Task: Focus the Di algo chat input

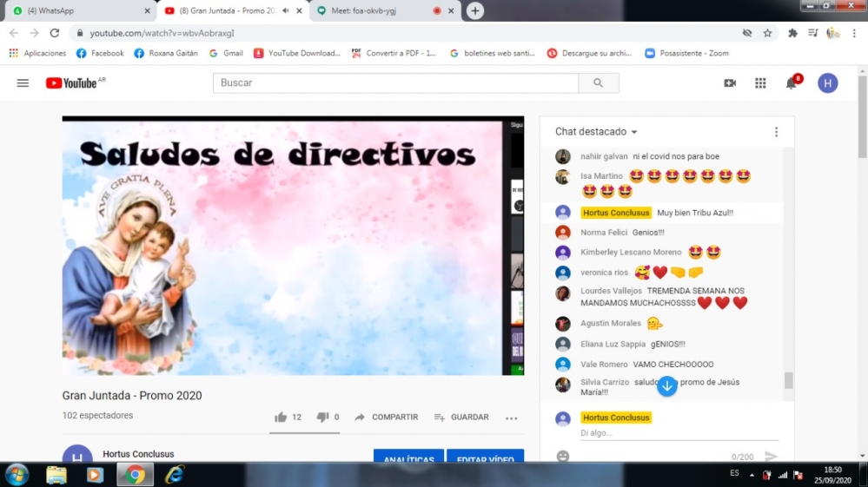Action: tap(679, 433)
